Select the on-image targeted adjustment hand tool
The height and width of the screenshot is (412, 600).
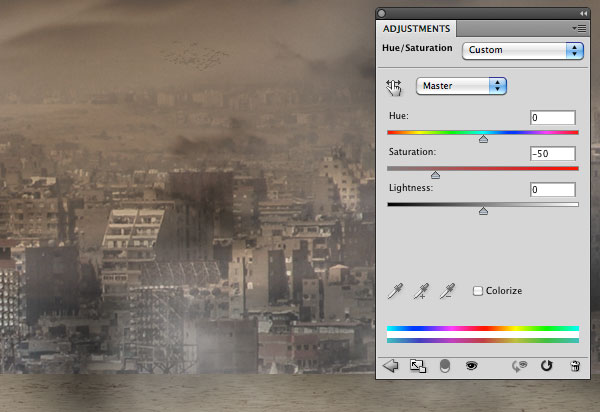(394, 88)
